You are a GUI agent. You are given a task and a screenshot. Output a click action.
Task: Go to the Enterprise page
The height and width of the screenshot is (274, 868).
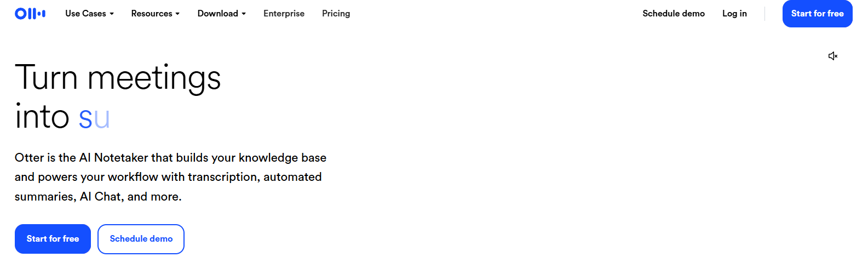pyautogui.click(x=284, y=14)
